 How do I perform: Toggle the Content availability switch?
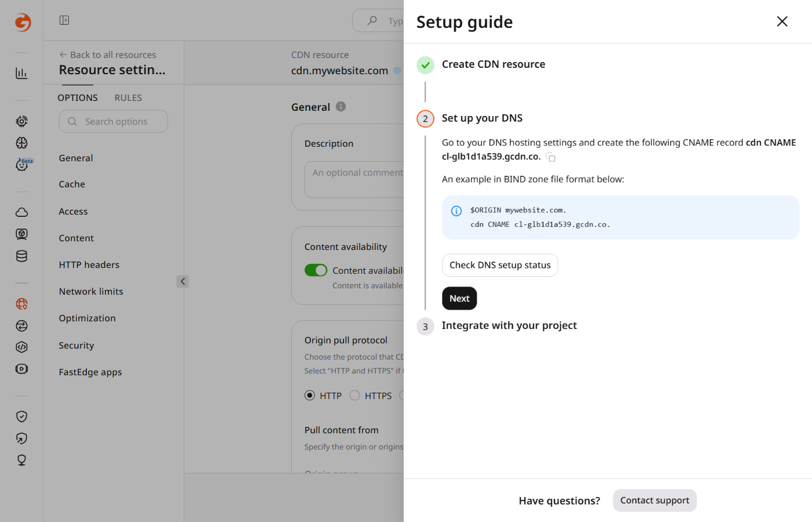[316, 270]
